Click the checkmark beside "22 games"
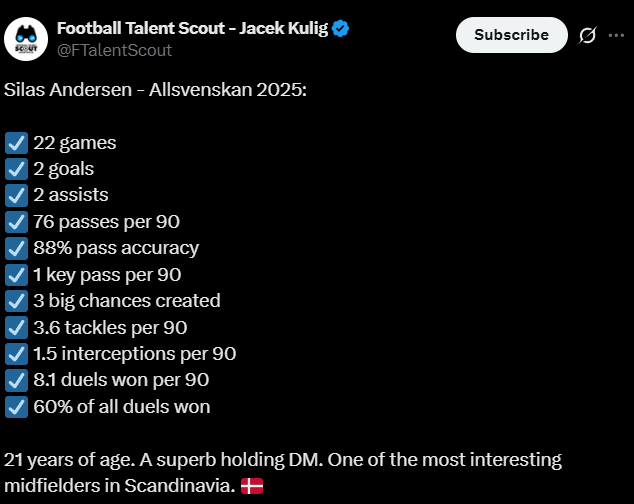 pyautogui.click(x=16, y=143)
